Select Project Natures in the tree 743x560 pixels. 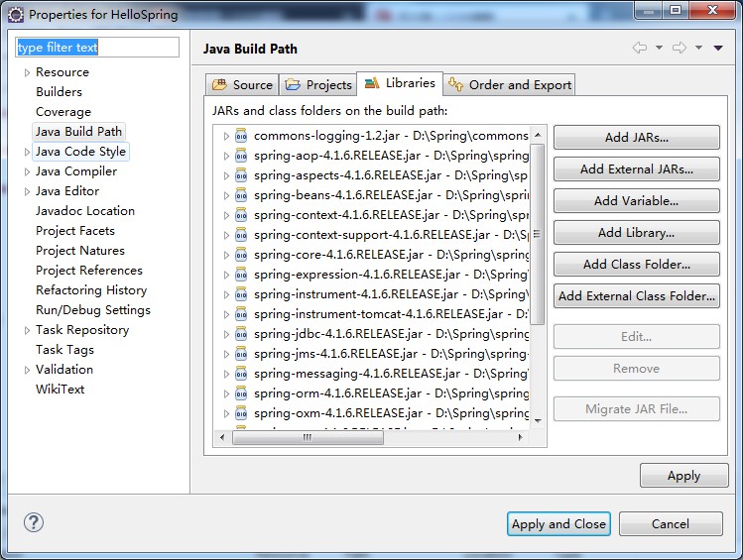click(80, 251)
